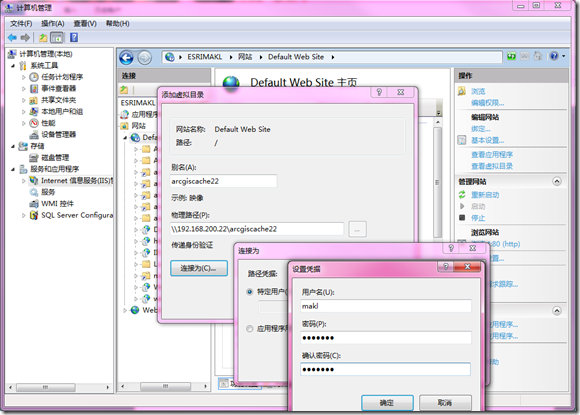The height and width of the screenshot is (415, 580).
Task: Click the 查看应用程序 link
Action: tap(492, 155)
